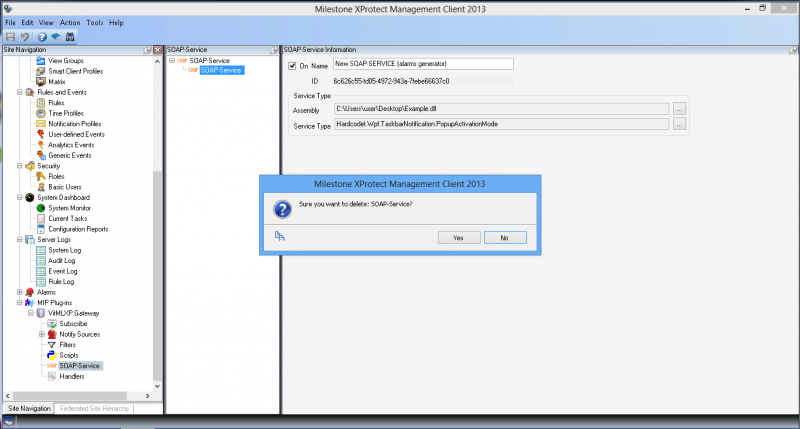Open the Tools menu
Image resolution: width=800 pixels, height=429 pixels.
(x=94, y=22)
